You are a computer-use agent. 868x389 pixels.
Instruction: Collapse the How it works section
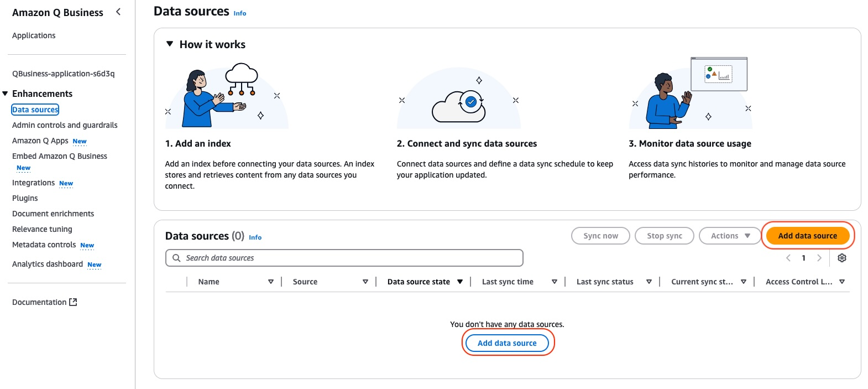pos(170,44)
